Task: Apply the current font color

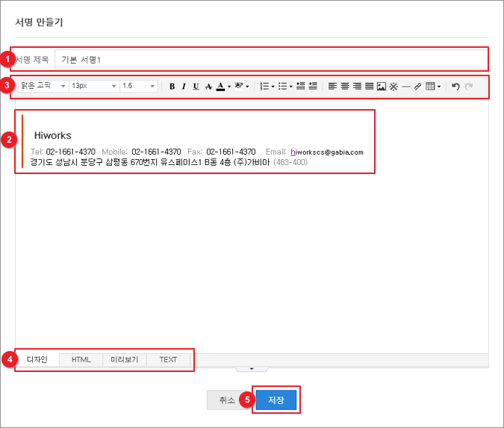Action: pyautogui.click(x=220, y=86)
